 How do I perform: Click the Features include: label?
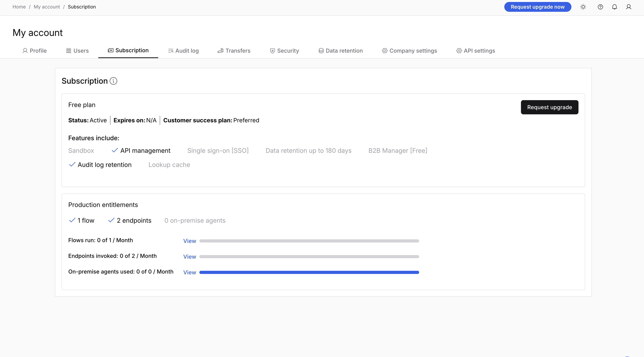point(94,138)
